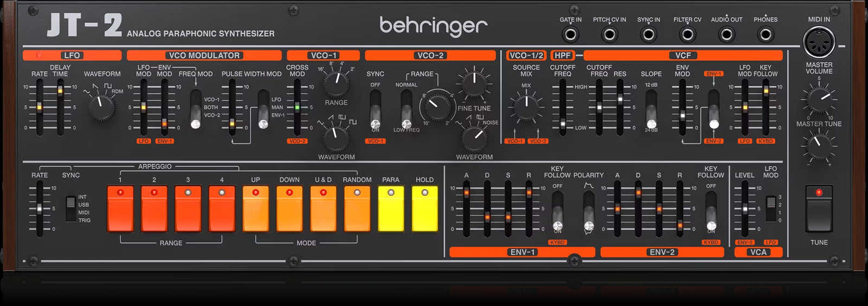Click the ENV-2 Attack slider
The height and width of the screenshot is (306, 868).
[x=617, y=209]
